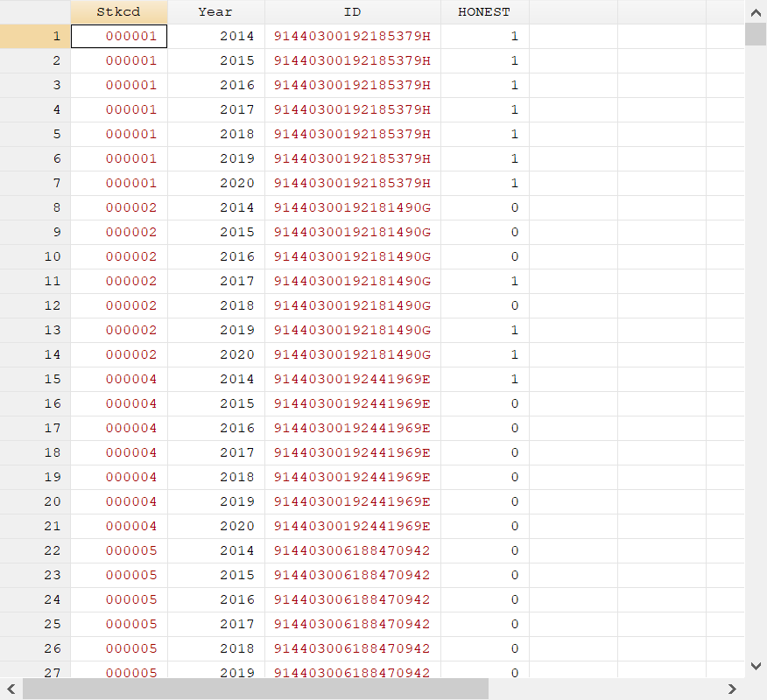Click ID 91440300192441969E in row 15

pyautogui.click(x=353, y=380)
